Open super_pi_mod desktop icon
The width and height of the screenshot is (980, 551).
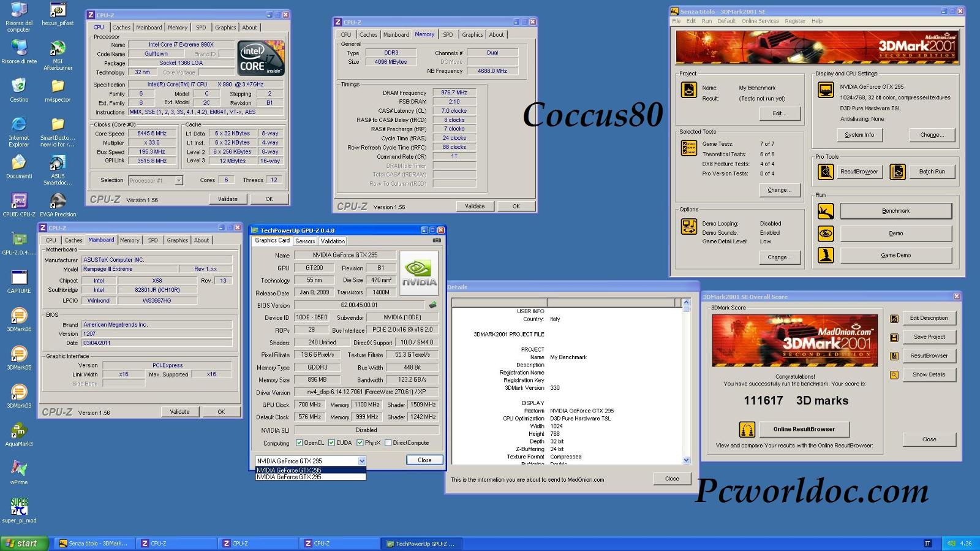point(19,511)
